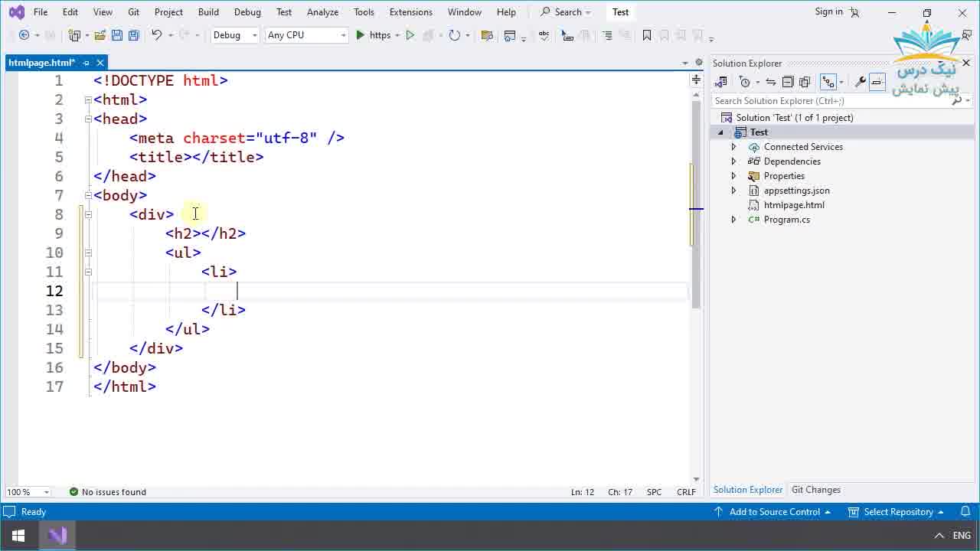Open the Debug configuration dropdown
Image resolution: width=980 pixels, height=551 pixels.
[234, 34]
